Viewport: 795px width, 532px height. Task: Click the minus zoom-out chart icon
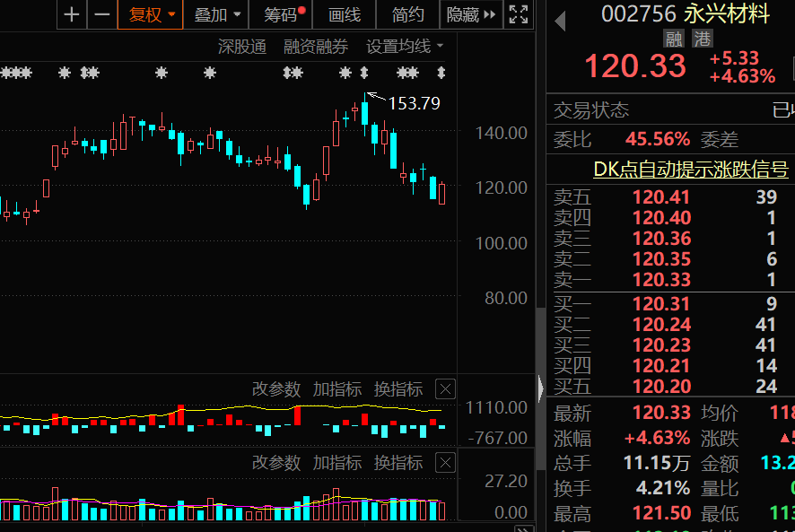pyautogui.click(x=102, y=14)
